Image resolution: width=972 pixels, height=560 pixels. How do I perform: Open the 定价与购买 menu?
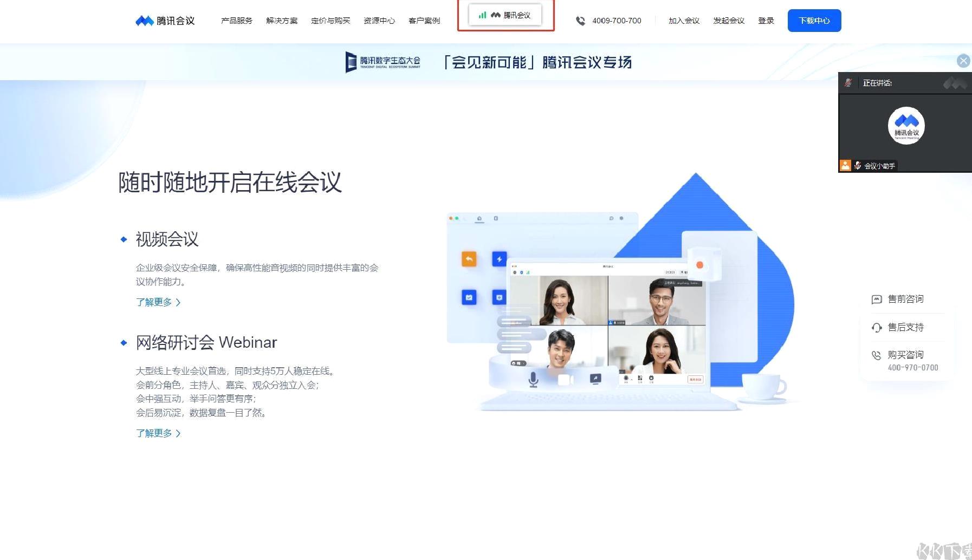tap(331, 21)
